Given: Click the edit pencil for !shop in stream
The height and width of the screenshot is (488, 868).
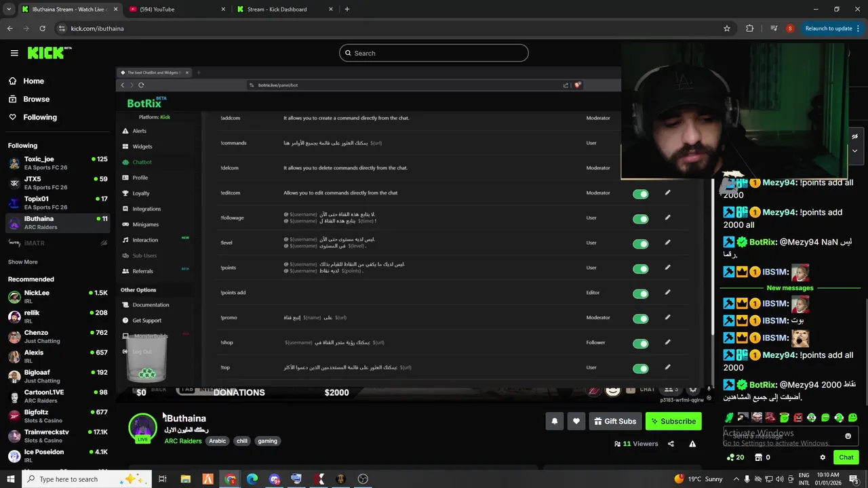Looking at the screenshot, I should [667, 342].
